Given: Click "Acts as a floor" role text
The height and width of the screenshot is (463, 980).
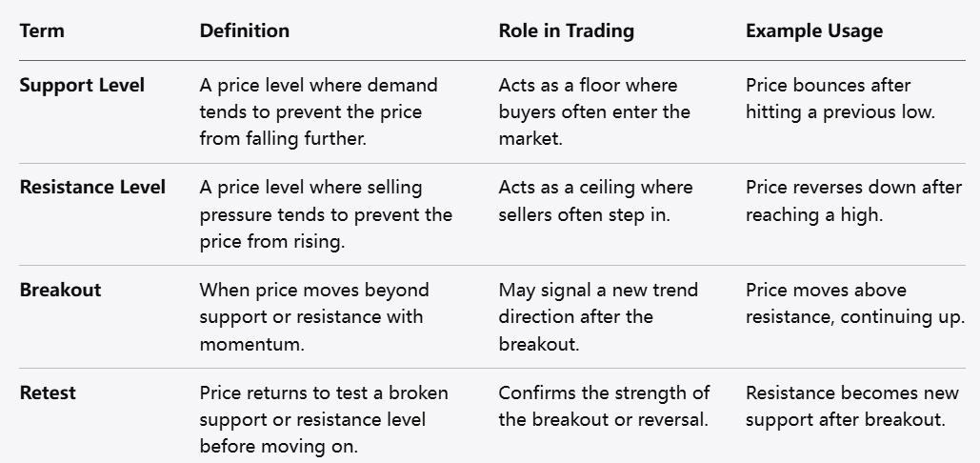Looking at the screenshot, I should tap(594, 111).
